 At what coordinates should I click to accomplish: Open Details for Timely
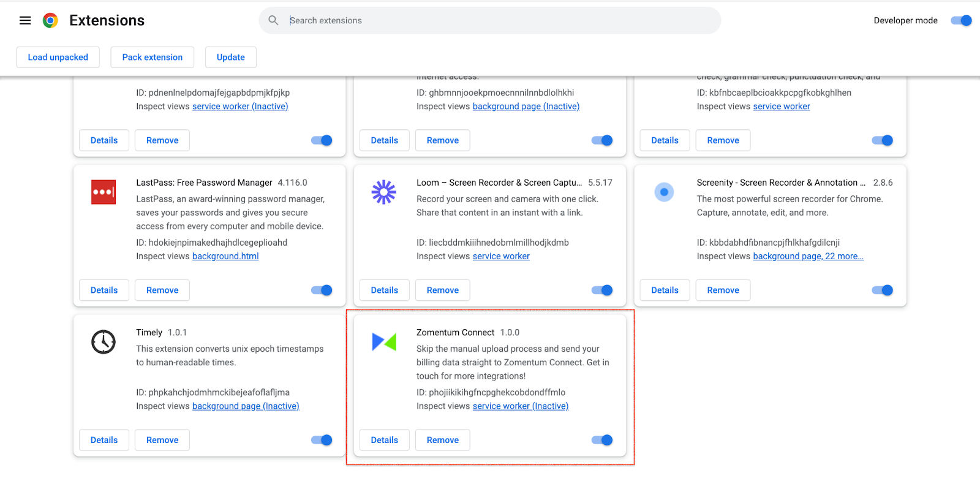(104, 440)
